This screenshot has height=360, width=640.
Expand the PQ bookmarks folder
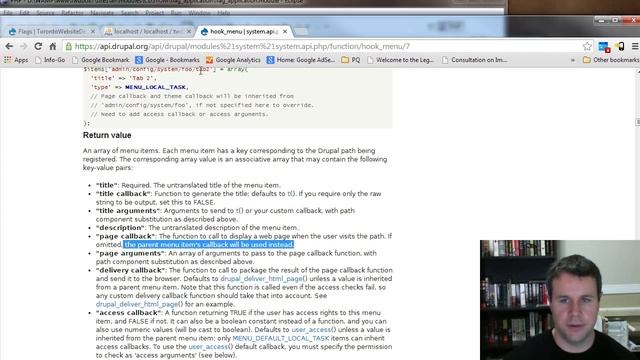pos(351,60)
